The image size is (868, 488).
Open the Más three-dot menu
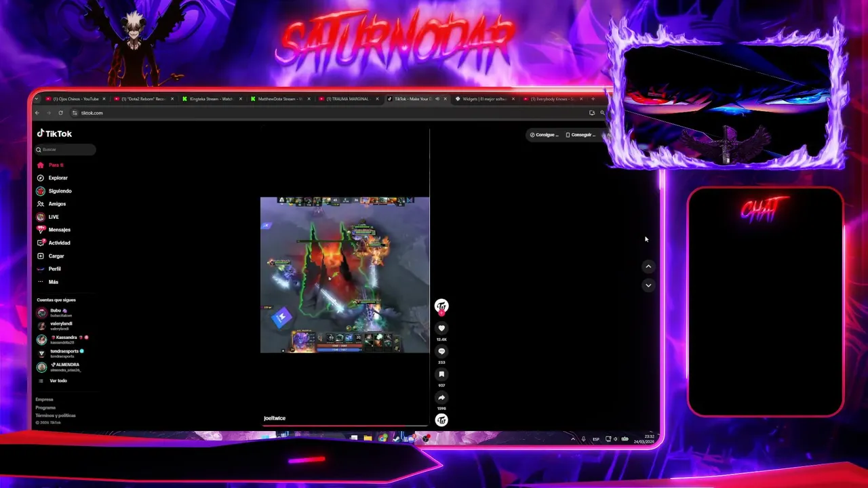coord(47,282)
